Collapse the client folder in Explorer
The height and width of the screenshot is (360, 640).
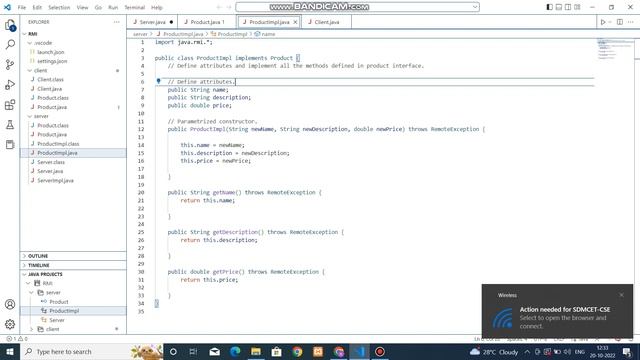click(29, 71)
